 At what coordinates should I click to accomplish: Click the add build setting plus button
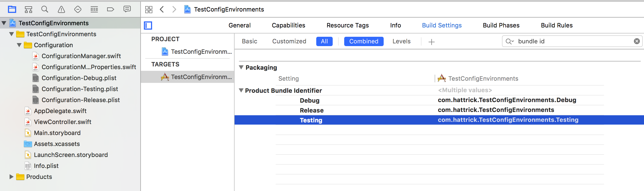pyautogui.click(x=432, y=42)
